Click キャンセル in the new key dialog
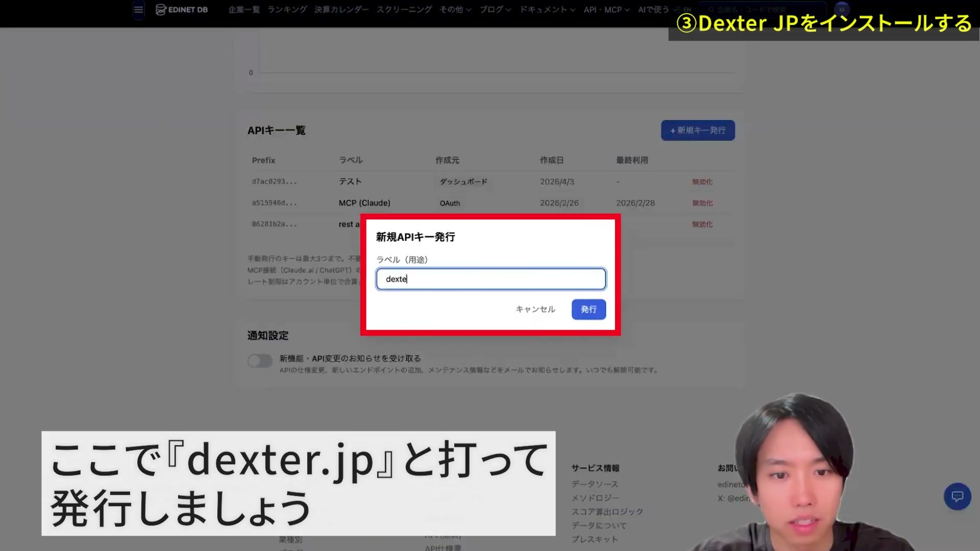The image size is (980, 551). pos(535,309)
